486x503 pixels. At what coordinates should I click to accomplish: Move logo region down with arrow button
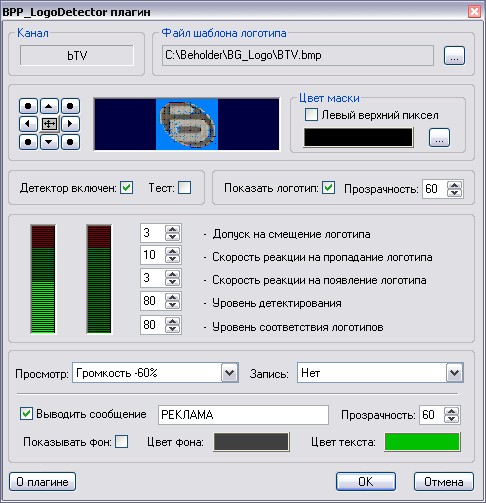[x=49, y=142]
